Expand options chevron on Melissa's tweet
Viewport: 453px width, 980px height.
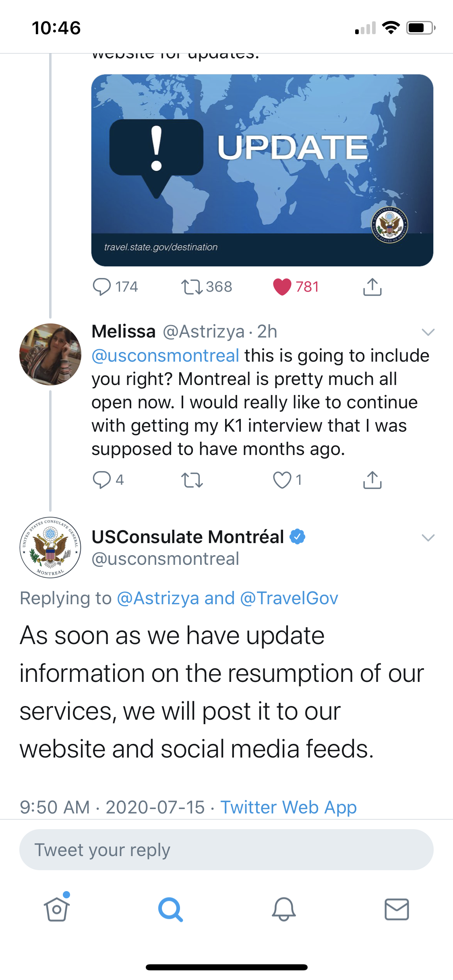428,332
